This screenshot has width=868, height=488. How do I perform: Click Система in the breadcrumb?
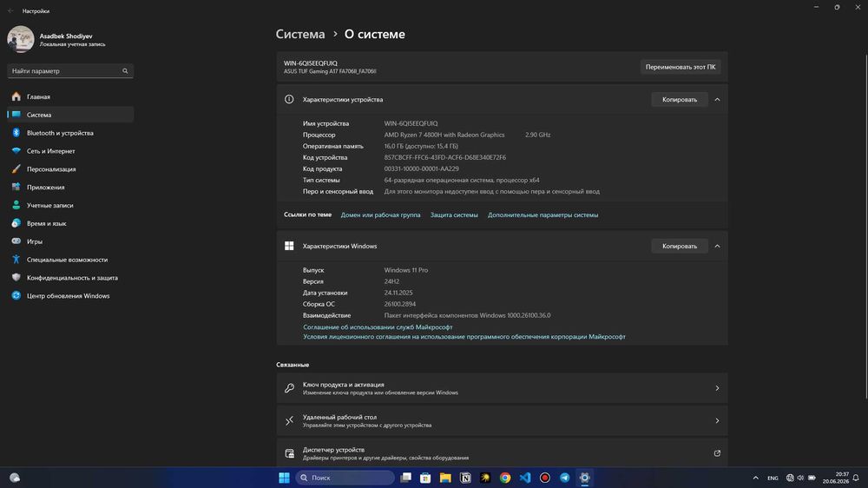[300, 34]
